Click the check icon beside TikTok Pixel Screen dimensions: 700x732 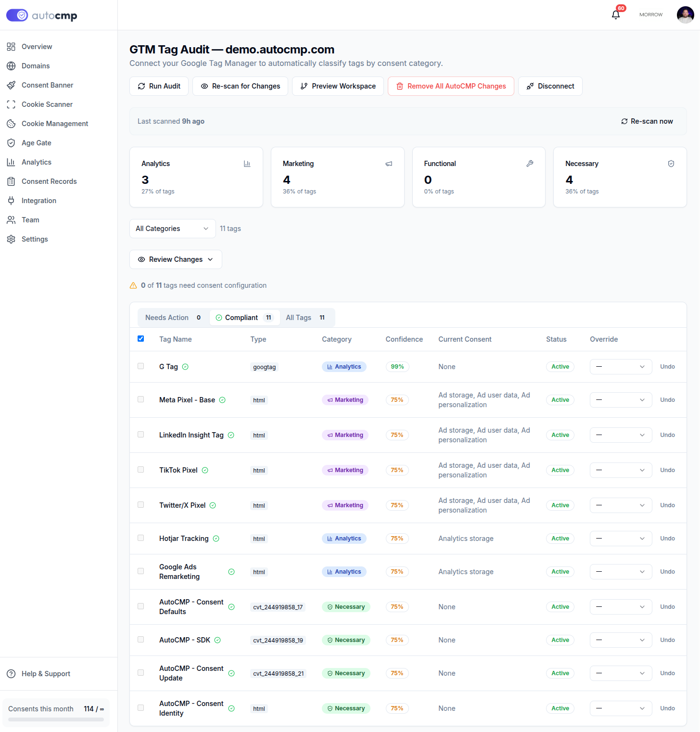pyautogui.click(x=205, y=470)
